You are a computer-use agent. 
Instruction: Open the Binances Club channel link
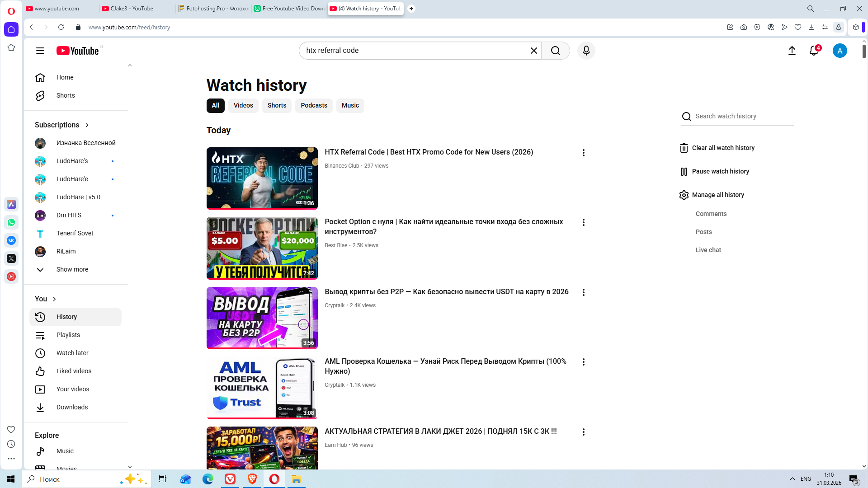click(342, 166)
